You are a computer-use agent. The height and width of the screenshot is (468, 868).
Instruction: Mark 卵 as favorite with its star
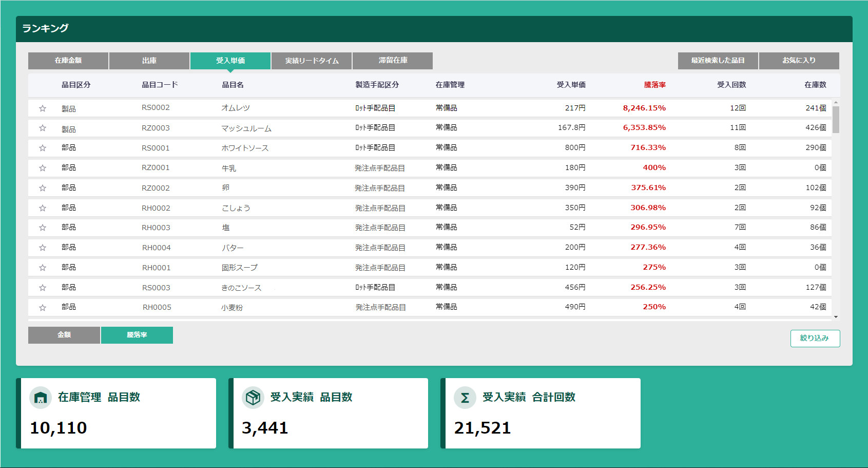pyautogui.click(x=43, y=188)
